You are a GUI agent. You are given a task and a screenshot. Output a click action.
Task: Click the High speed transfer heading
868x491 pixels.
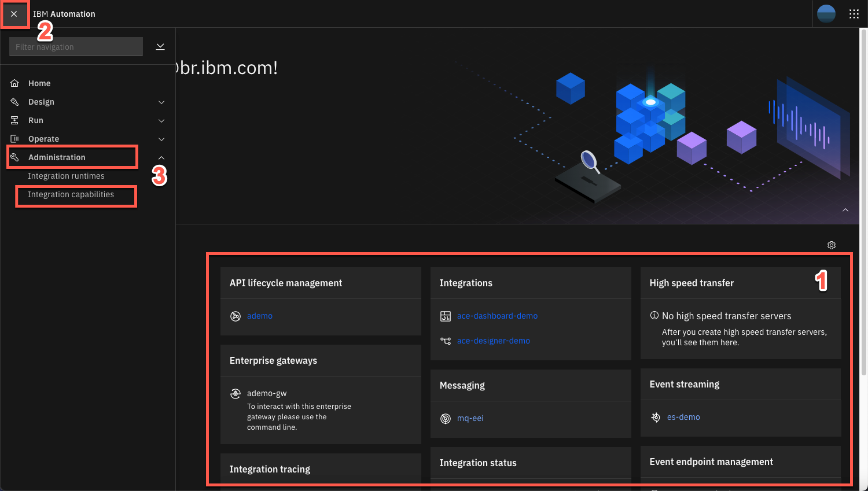point(692,283)
